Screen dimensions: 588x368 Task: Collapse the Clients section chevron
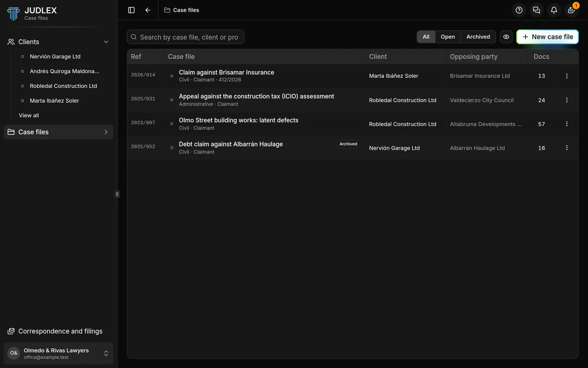click(106, 42)
